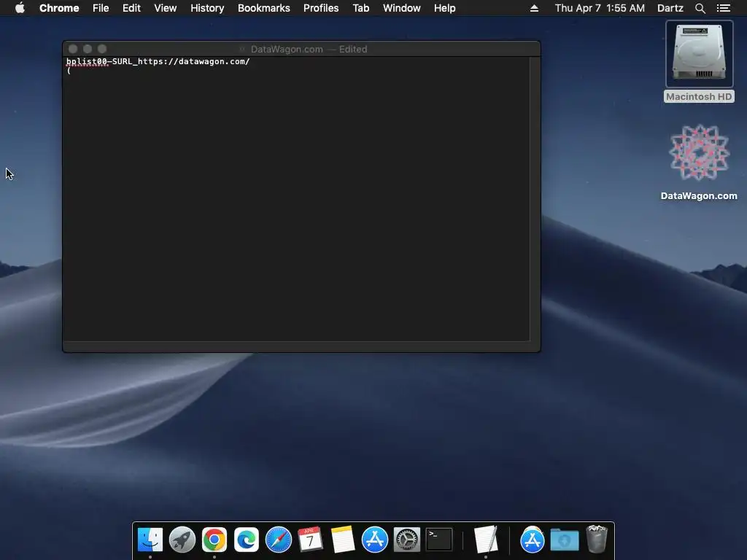
Task: Launch Launchpad rocket icon in Dock
Action: 182,540
